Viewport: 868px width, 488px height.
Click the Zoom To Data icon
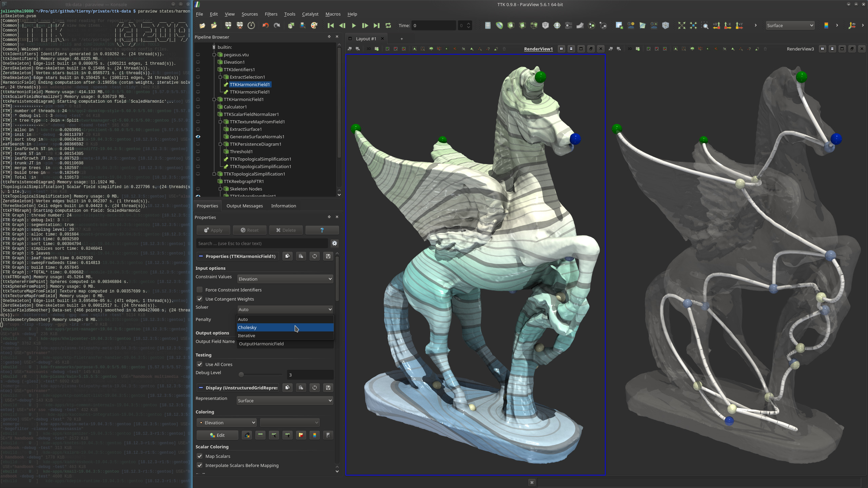[x=693, y=25]
